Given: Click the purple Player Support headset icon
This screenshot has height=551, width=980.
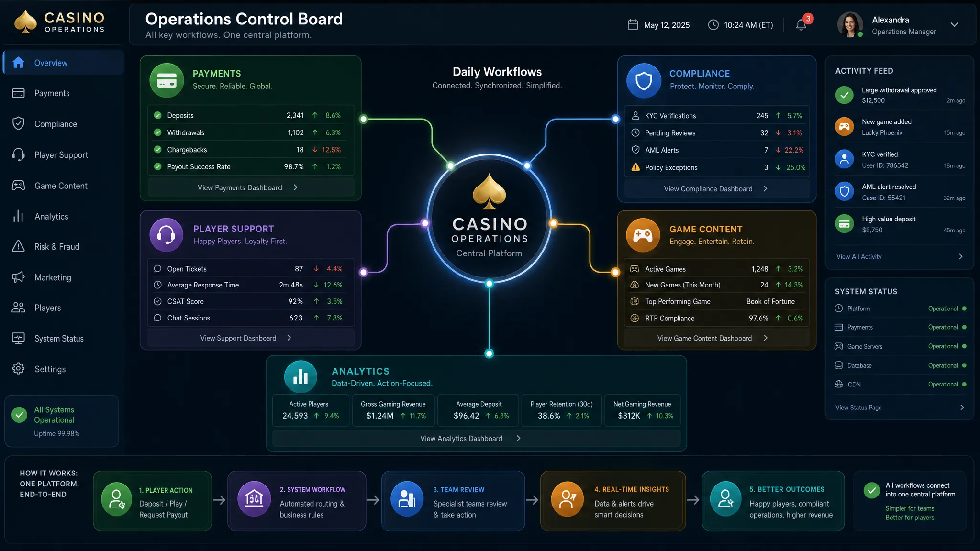Looking at the screenshot, I should click(x=166, y=235).
